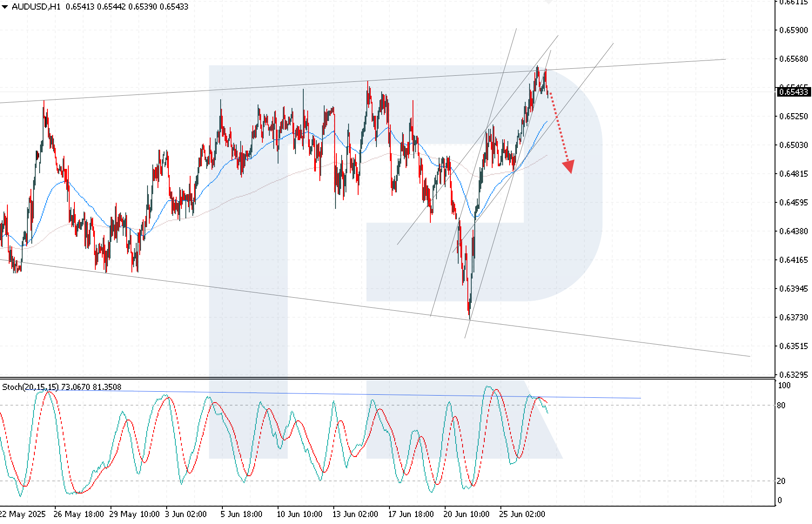
Task: Click the 17 Jun 18:00 time label
Action: pyautogui.click(x=412, y=514)
